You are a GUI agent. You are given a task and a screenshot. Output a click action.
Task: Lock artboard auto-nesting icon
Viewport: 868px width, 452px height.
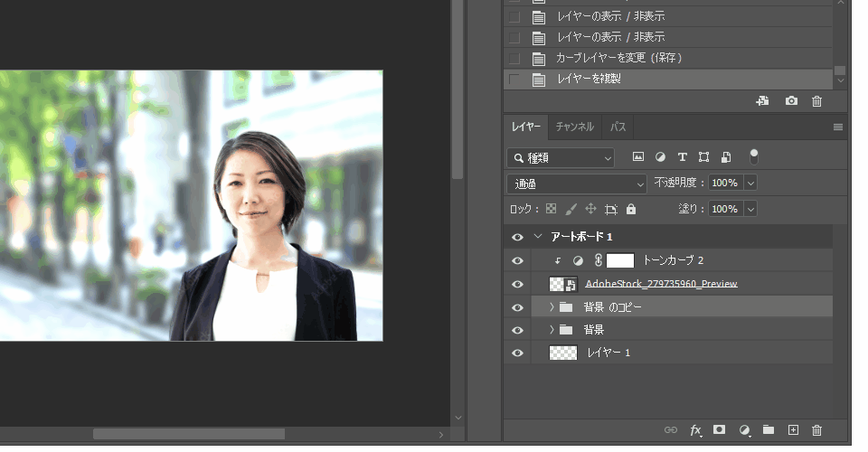click(611, 209)
